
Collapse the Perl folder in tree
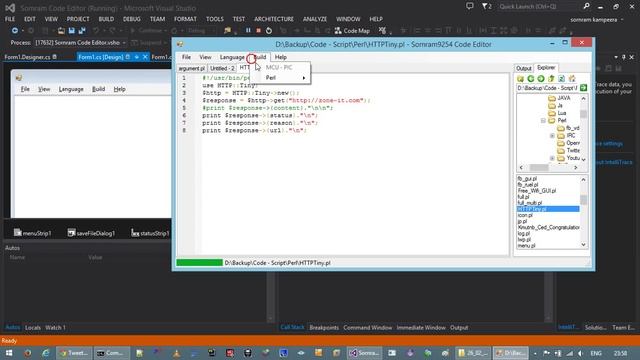tap(543, 120)
